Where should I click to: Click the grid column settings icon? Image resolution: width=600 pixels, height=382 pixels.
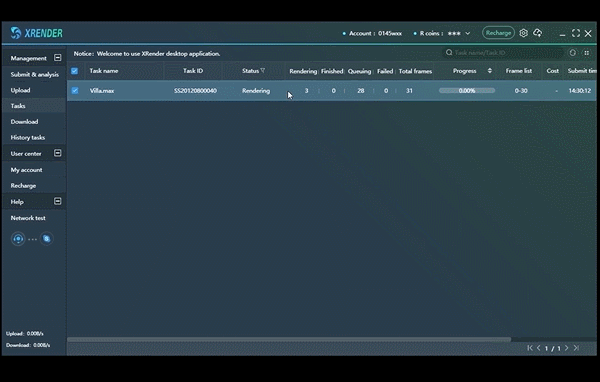586,53
